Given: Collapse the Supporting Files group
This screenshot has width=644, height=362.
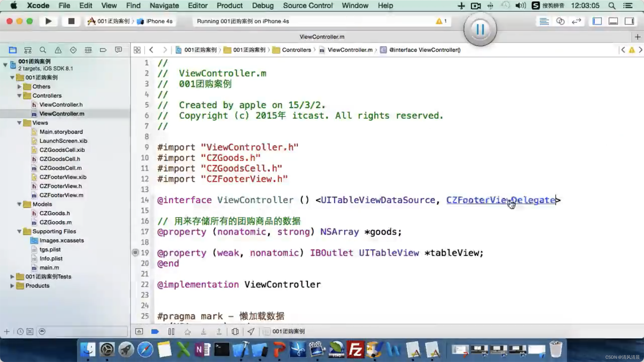Looking at the screenshot, I should point(19,231).
